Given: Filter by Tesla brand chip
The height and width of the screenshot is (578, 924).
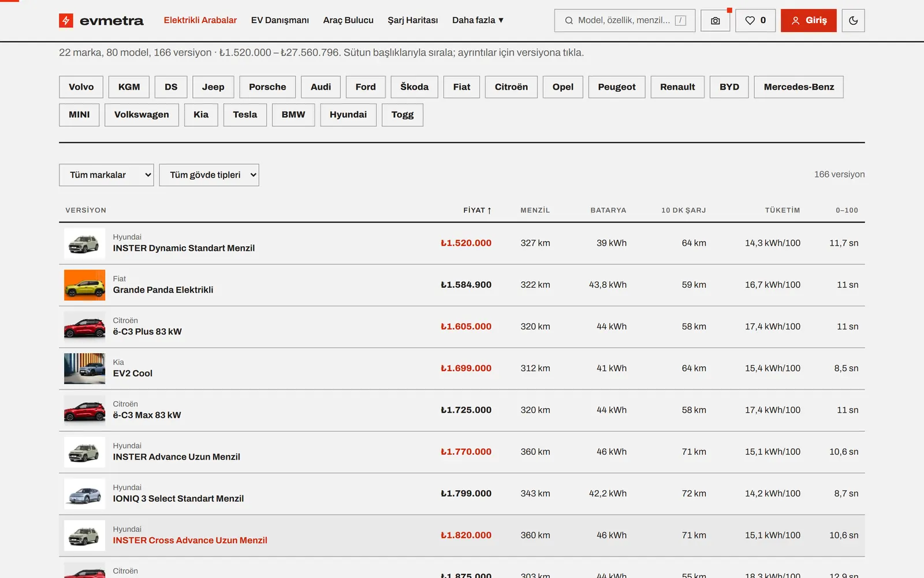Looking at the screenshot, I should point(245,114).
